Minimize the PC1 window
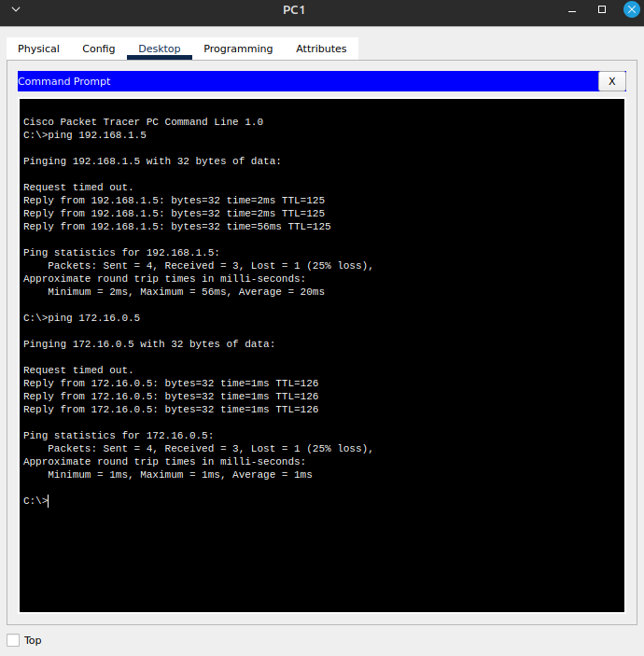 point(573,9)
